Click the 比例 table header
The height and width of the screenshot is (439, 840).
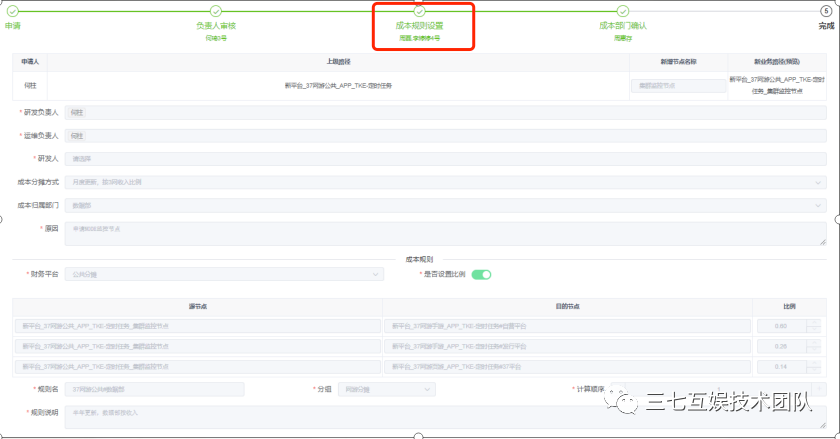[789, 307]
